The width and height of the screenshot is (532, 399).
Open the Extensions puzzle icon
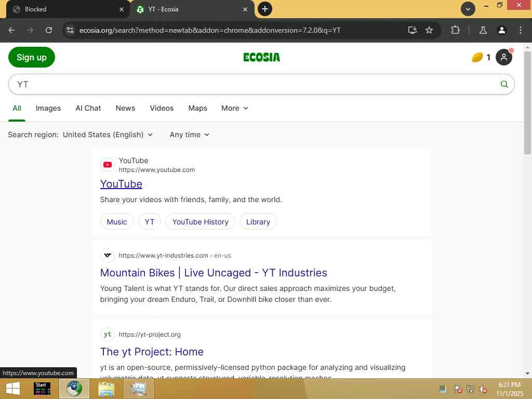(x=455, y=30)
